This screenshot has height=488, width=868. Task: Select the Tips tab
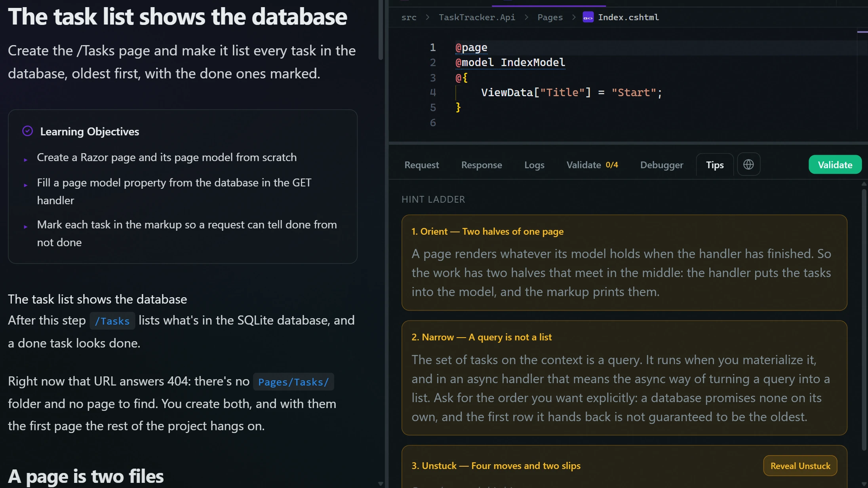point(715,165)
